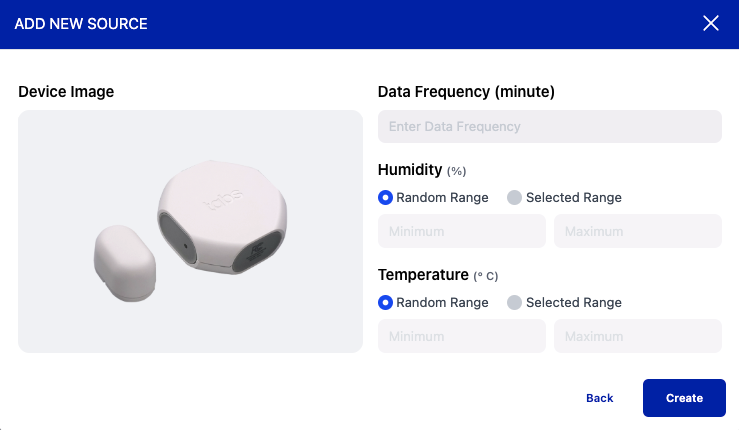Focus the Enter Data Frequency field
The height and width of the screenshot is (430, 739).
pyautogui.click(x=549, y=127)
